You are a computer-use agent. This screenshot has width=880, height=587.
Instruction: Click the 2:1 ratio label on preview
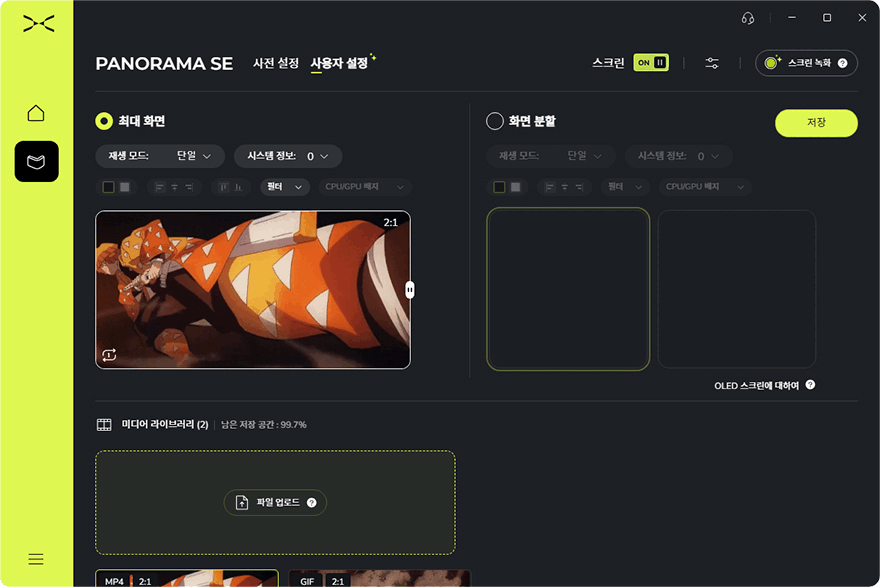(x=391, y=223)
